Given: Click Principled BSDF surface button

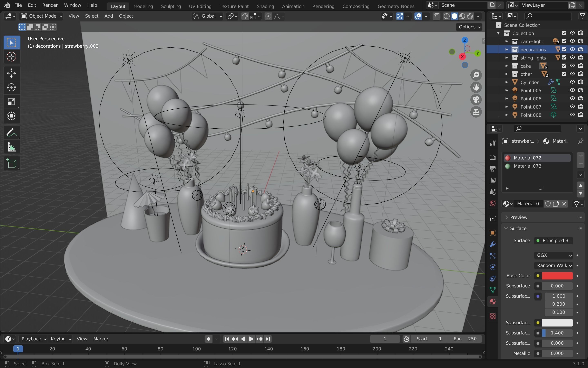Looking at the screenshot, I should 553,240.
